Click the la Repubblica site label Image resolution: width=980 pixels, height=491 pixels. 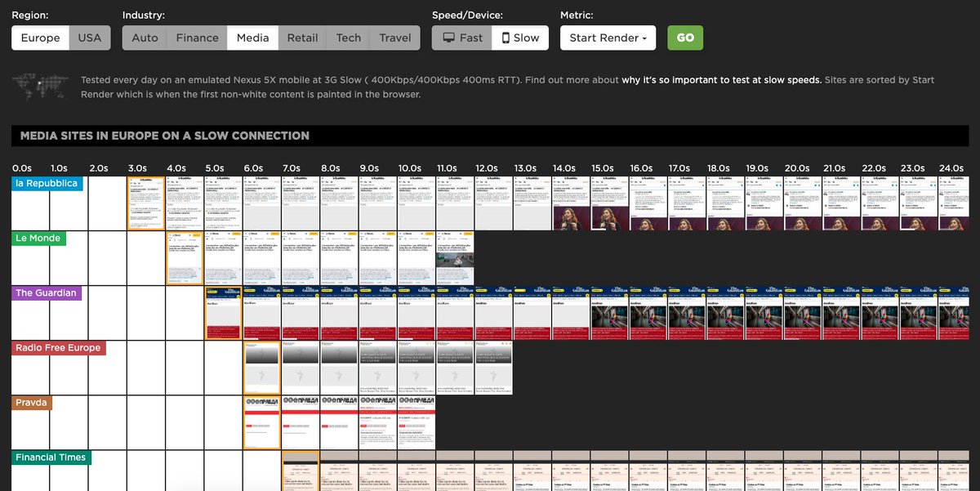coord(47,184)
